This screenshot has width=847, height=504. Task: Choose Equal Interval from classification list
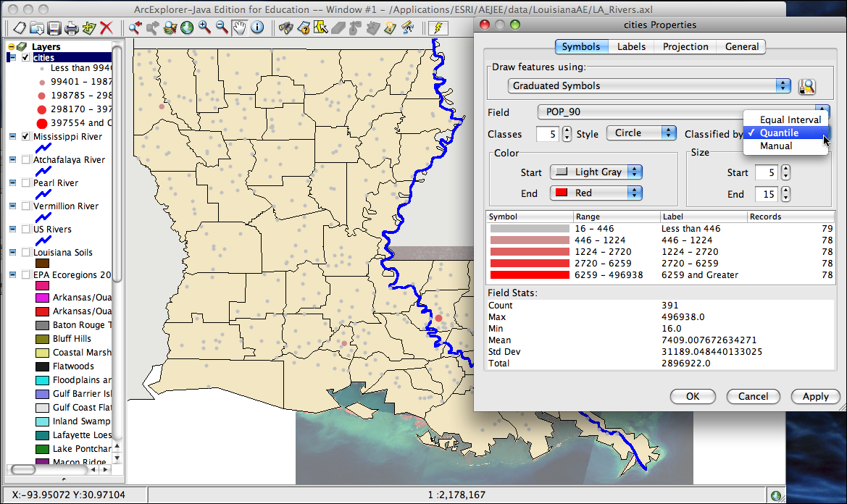790,119
